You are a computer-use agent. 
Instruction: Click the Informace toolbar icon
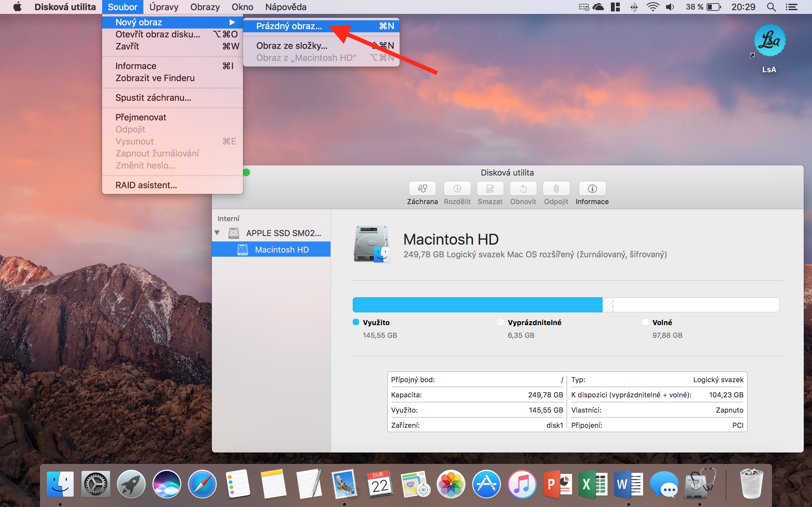[x=592, y=189]
